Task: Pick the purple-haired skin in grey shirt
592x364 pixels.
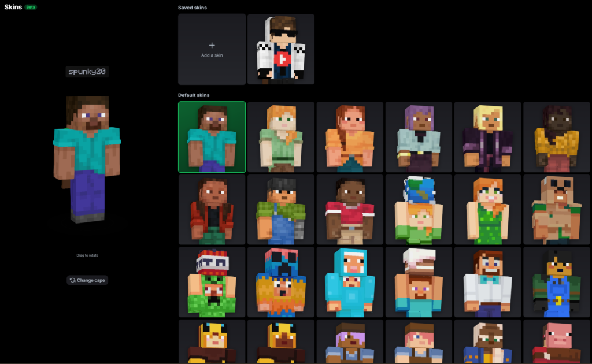Action: tap(419, 137)
